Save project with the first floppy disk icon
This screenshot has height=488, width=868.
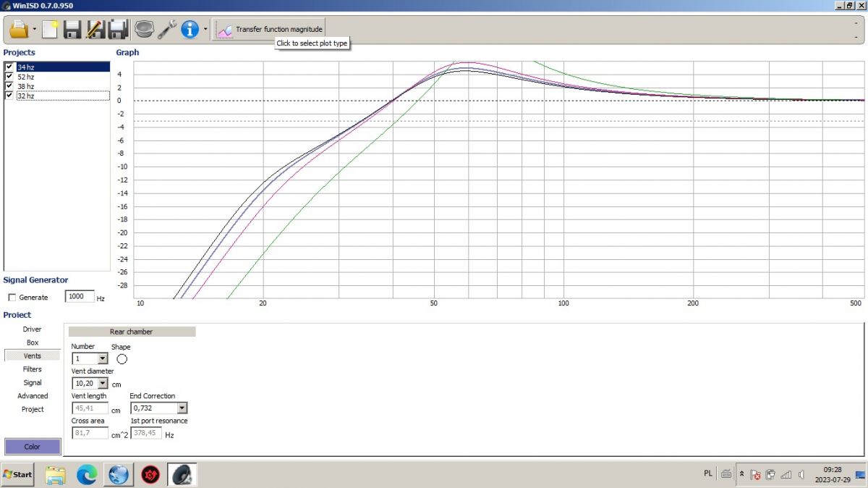tap(72, 30)
